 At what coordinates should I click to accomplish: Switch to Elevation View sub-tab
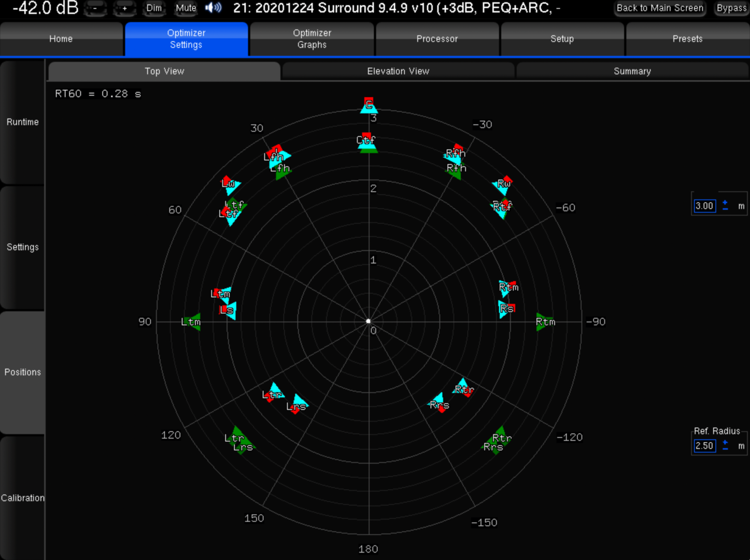[398, 71]
